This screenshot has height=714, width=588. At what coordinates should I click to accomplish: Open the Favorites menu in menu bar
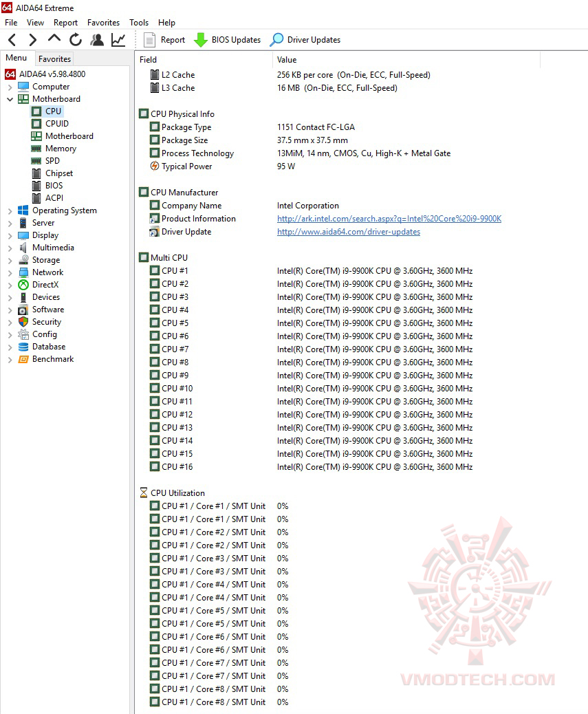[103, 22]
